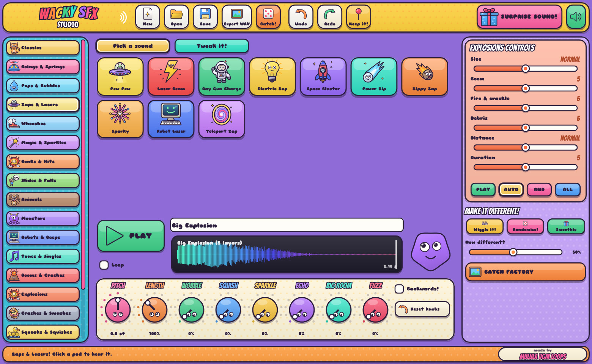Click the New file toolbar icon
This screenshot has height=364, width=592.
148,17
